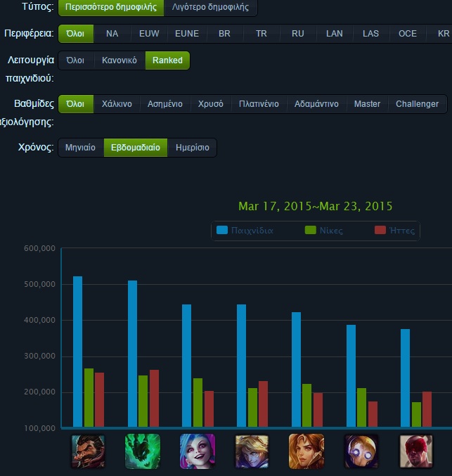This screenshot has width=452, height=476.
Task: Filter by Ασημένιο tier
Action: point(165,104)
